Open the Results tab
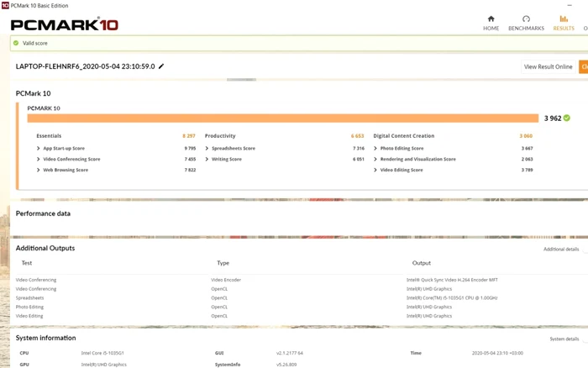 click(564, 24)
